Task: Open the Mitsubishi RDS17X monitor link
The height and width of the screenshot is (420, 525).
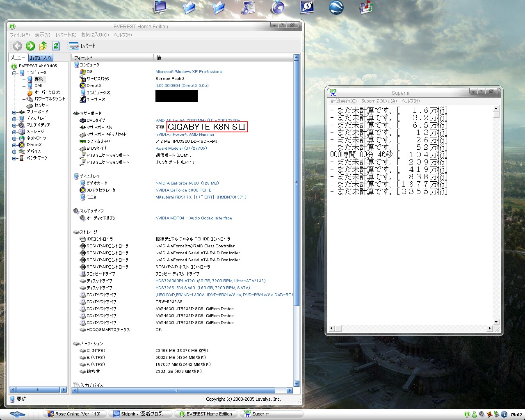Action: tap(201, 197)
